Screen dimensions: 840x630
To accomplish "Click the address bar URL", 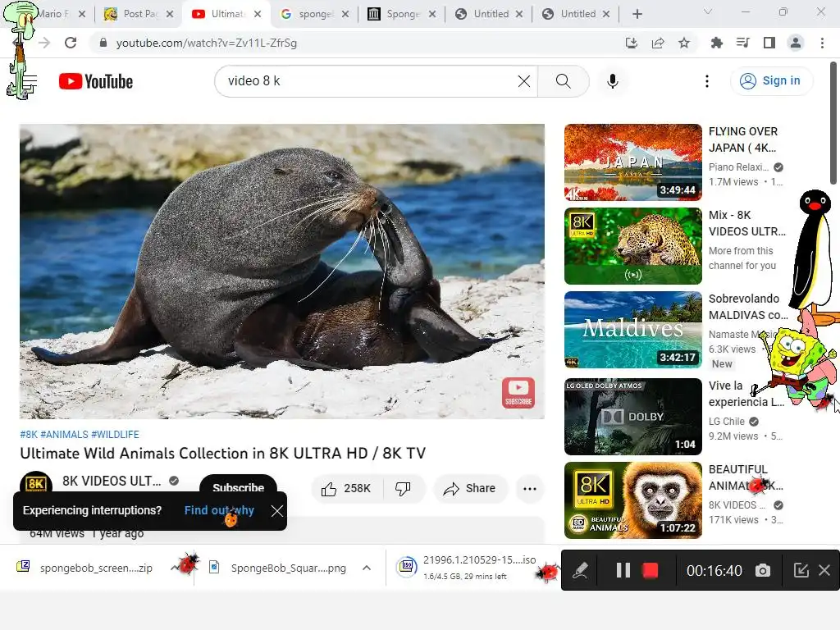I will pyautogui.click(x=206, y=43).
